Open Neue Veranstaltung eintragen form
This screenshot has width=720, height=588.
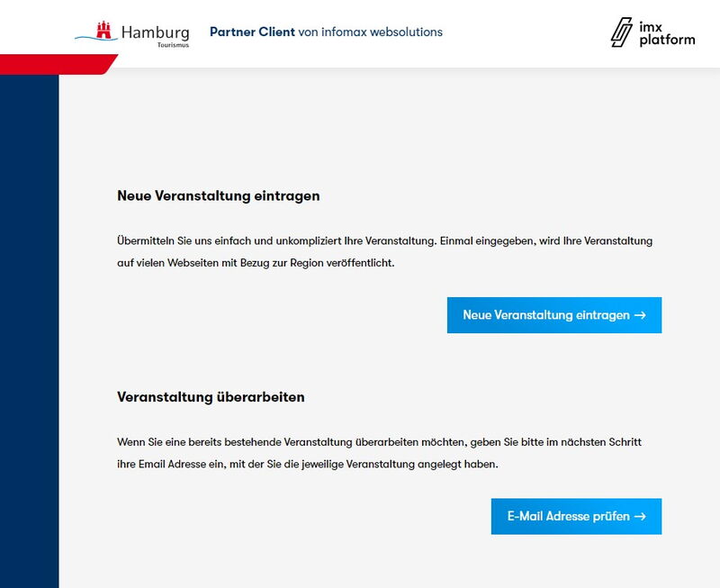coord(553,315)
